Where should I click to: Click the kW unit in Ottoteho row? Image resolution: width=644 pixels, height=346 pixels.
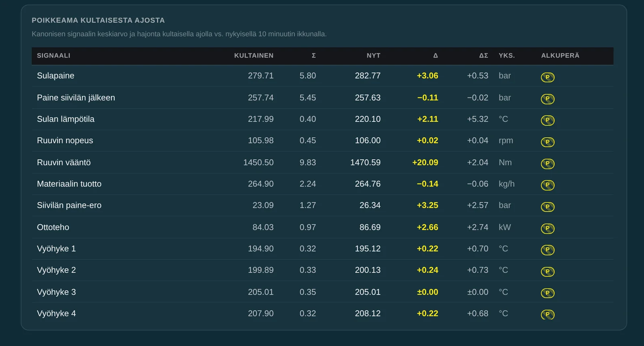pyautogui.click(x=505, y=227)
